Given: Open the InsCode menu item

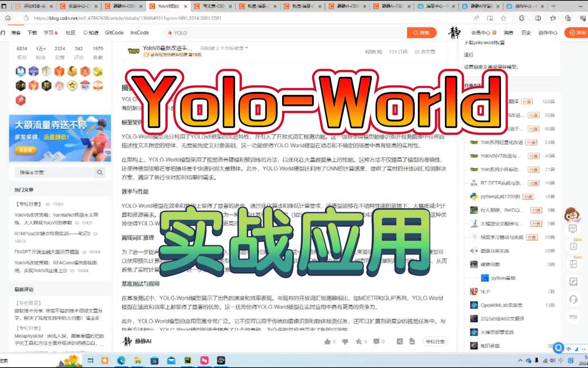Looking at the screenshot, I should coord(140,33).
